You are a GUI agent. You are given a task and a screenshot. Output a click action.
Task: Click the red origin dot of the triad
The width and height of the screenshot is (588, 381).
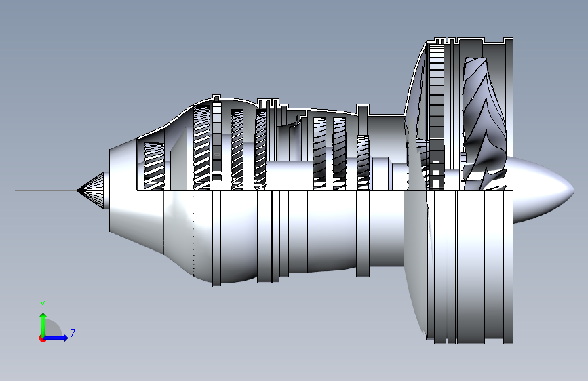coord(42,338)
